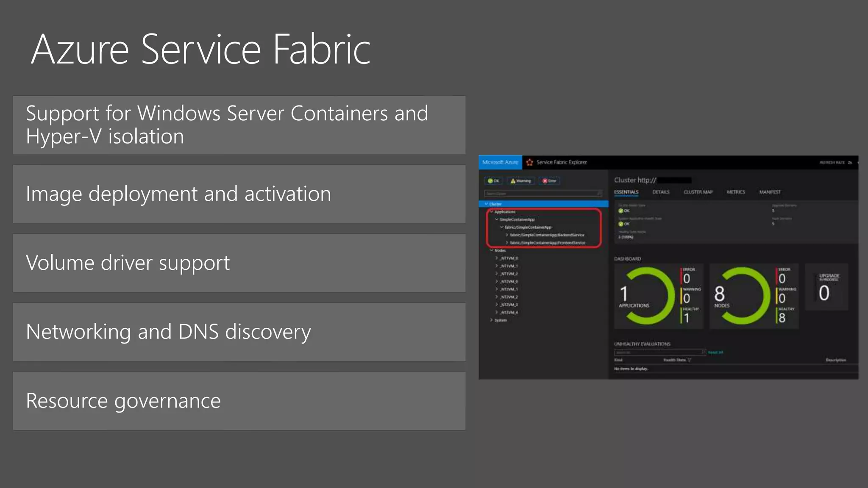This screenshot has height=488, width=868.
Task: Click the Reset All link
Action: tap(715, 352)
